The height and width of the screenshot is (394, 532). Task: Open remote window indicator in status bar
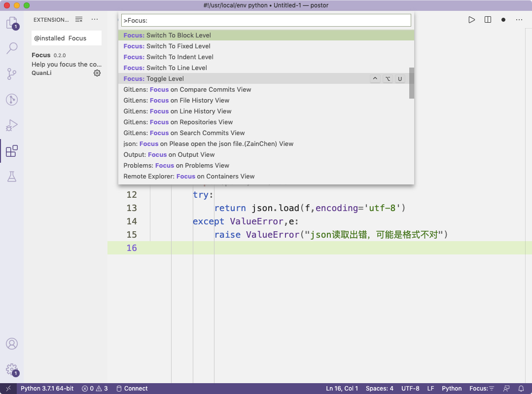[x=8, y=389]
